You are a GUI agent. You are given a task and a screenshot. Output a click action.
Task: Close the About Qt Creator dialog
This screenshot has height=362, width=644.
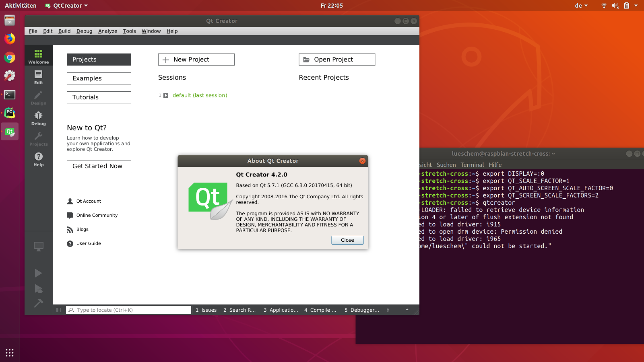(362, 161)
